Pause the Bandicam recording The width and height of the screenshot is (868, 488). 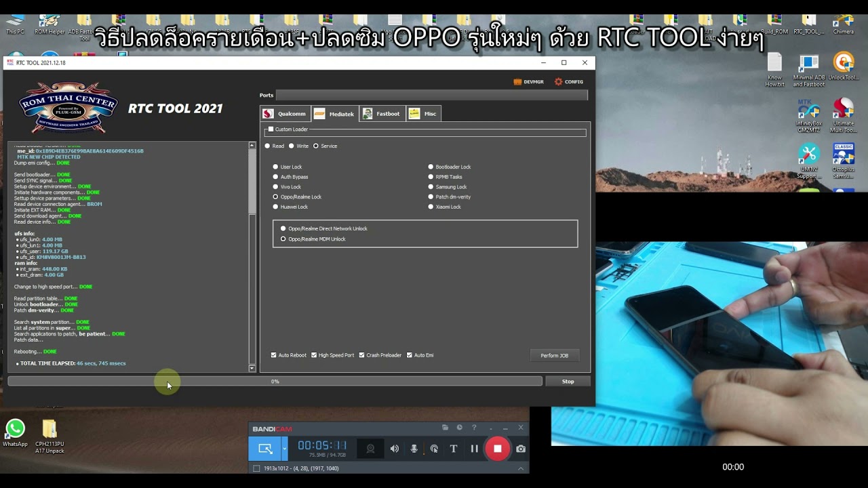[x=475, y=449]
